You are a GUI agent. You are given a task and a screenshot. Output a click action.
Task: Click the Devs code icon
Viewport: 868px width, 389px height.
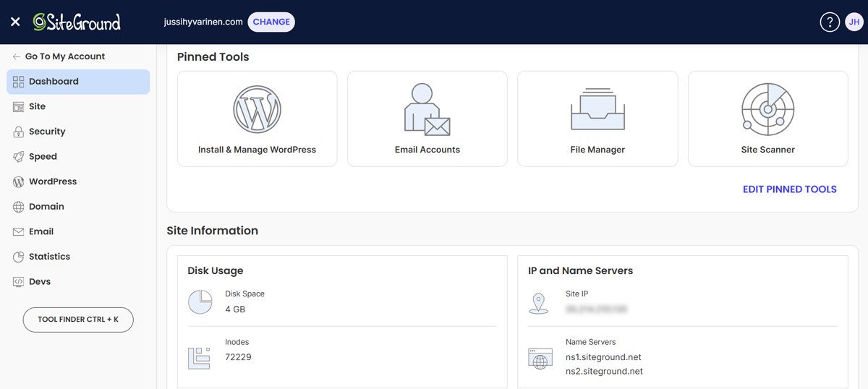tap(19, 282)
